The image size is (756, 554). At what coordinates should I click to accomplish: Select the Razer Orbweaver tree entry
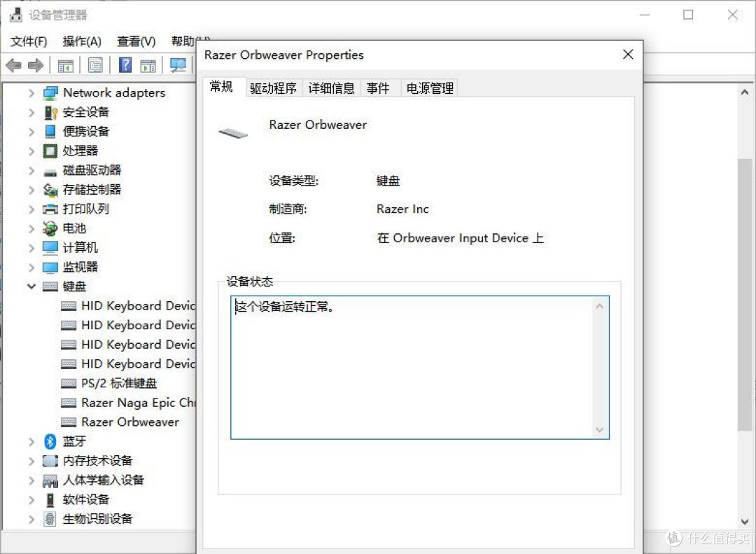(x=130, y=422)
